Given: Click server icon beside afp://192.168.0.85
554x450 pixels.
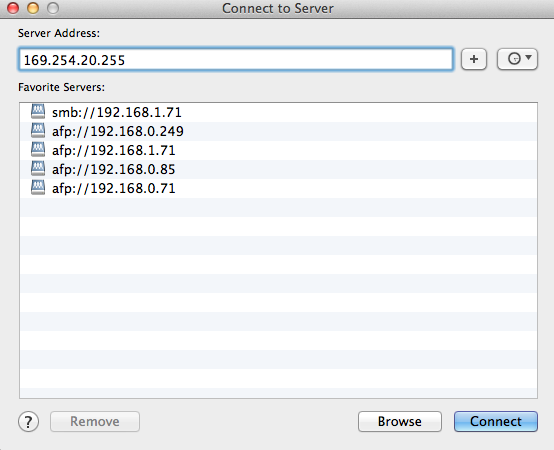Looking at the screenshot, I should tap(38, 169).
